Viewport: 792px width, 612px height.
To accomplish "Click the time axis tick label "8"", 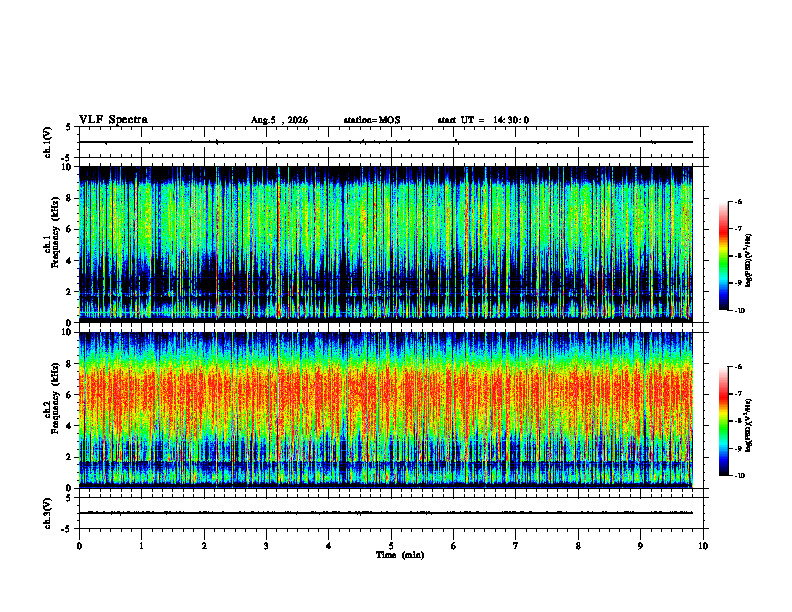I will tap(578, 546).
